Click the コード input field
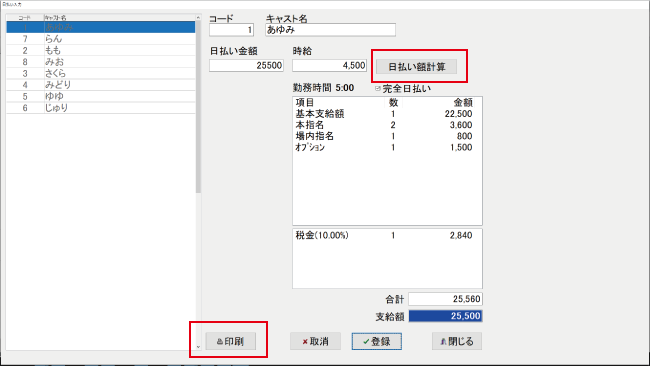The height and width of the screenshot is (366, 650). [x=231, y=30]
